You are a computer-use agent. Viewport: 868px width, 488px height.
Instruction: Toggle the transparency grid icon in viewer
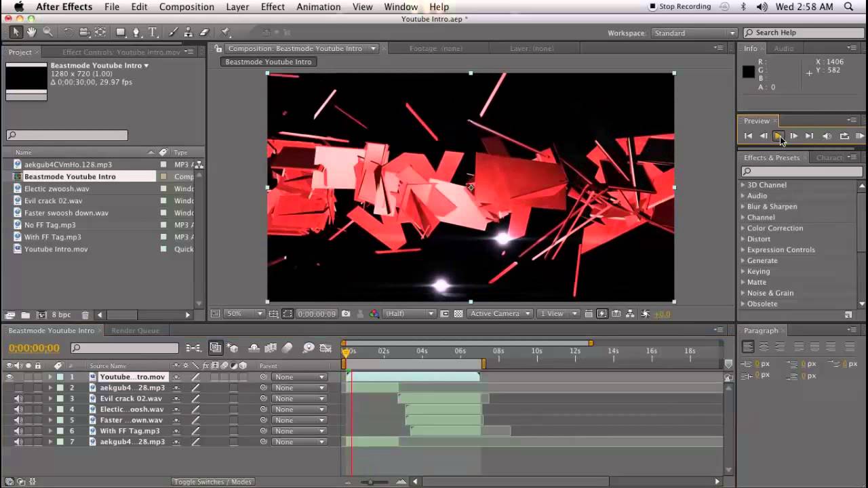pyautogui.click(x=458, y=314)
